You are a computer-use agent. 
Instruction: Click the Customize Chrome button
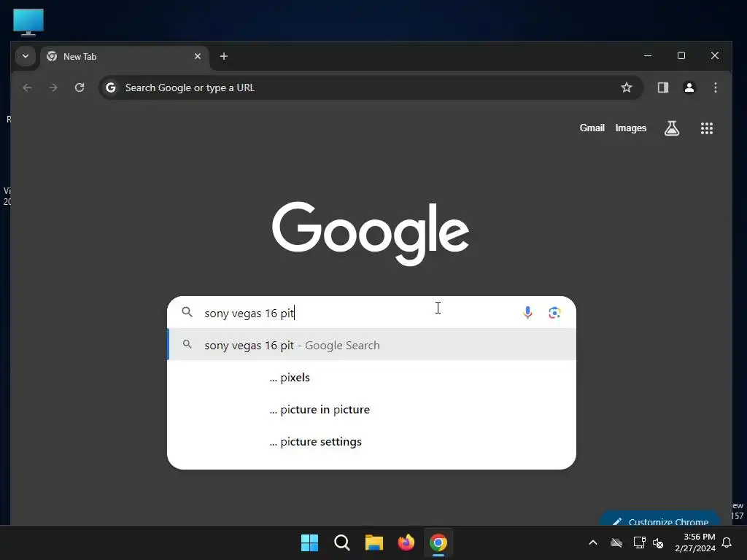coord(661,520)
